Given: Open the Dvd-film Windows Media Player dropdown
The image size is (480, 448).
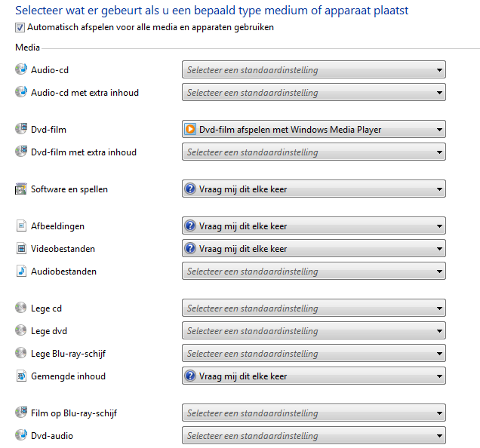Looking at the screenshot, I should click(314, 129).
